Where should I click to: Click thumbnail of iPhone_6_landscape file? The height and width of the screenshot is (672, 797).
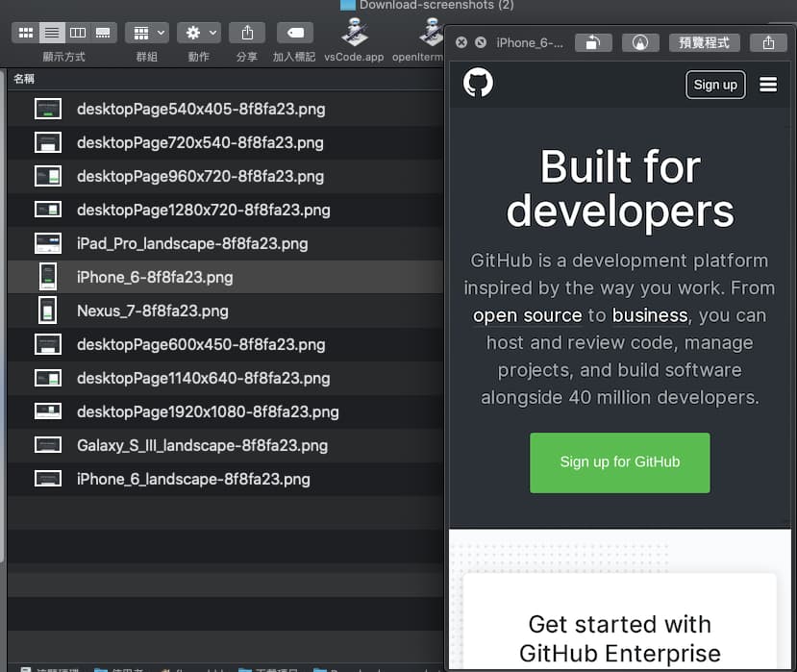click(48, 479)
